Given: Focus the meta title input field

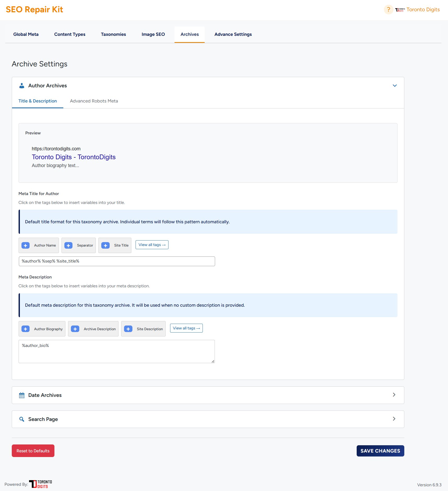Looking at the screenshot, I should pyautogui.click(x=117, y=261).
